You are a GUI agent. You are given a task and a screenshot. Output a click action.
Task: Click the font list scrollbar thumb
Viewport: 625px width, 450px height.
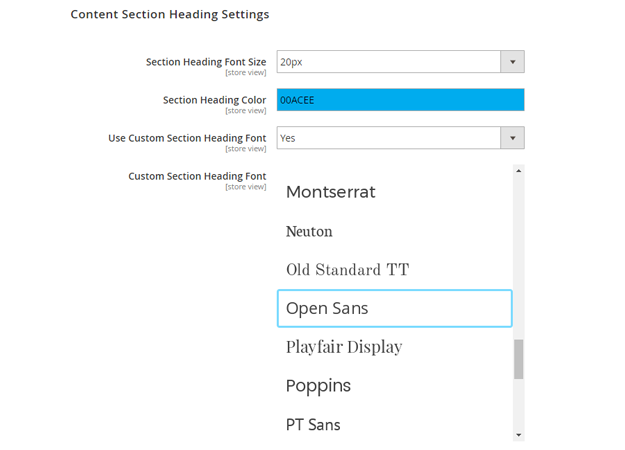(x=518, y=359)
